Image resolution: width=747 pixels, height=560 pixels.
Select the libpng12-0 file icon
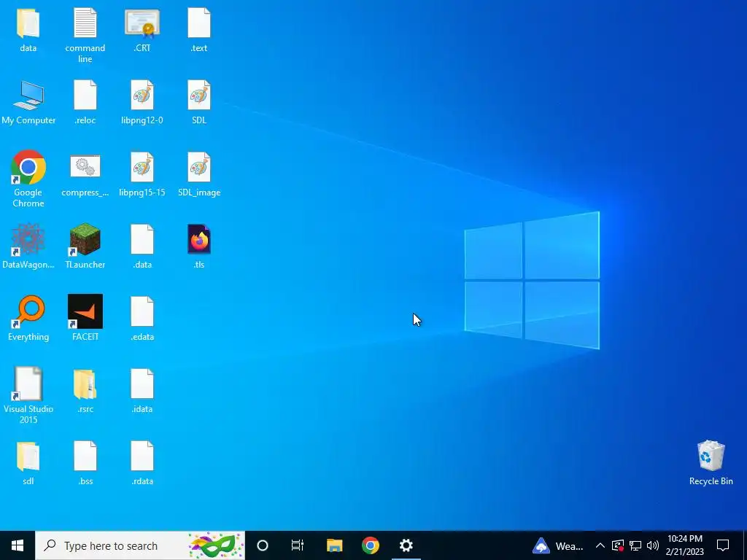click(142, 96)
